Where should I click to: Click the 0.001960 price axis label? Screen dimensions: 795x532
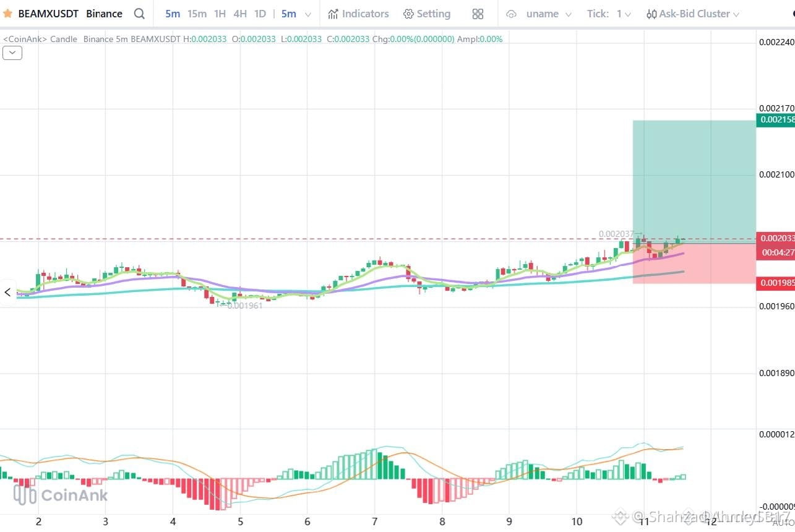(x=776, y=306)
